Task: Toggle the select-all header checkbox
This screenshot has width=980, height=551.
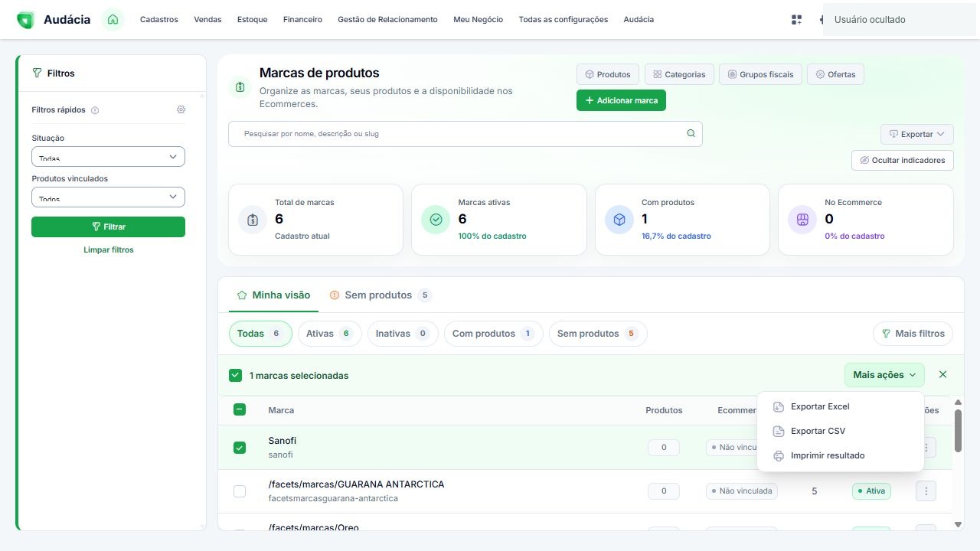Action: (239, 409)
